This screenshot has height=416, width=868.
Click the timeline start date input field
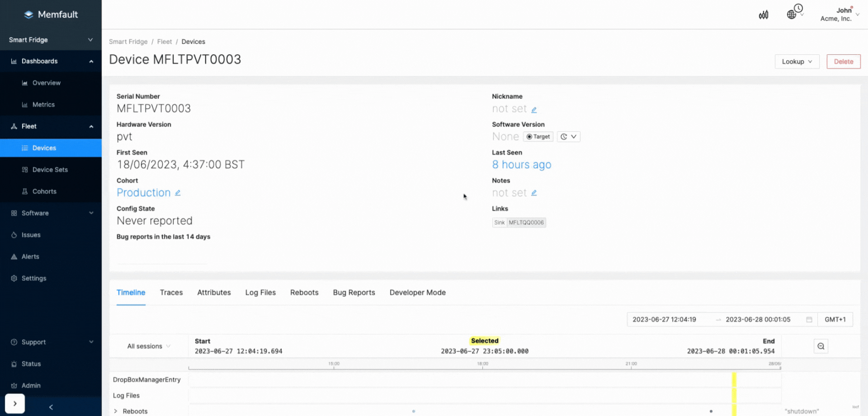click(x=664, y=320)
